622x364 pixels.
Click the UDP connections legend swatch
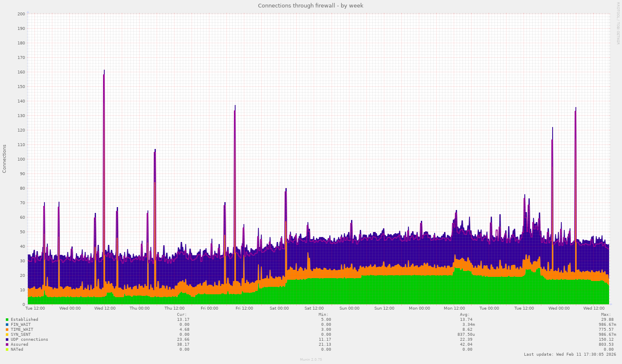[7, 340]
